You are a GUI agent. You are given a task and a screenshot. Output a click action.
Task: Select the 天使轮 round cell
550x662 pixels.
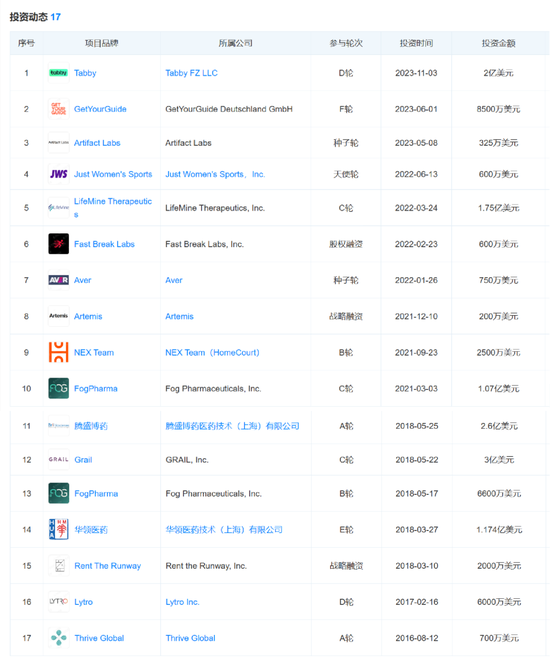[346, 174]
